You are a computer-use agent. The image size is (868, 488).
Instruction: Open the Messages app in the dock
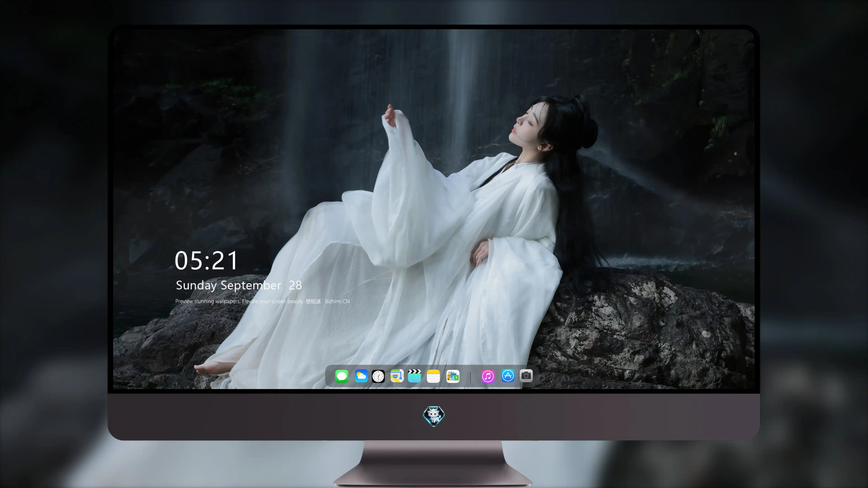pyautogui.click(x=342, y=376)
